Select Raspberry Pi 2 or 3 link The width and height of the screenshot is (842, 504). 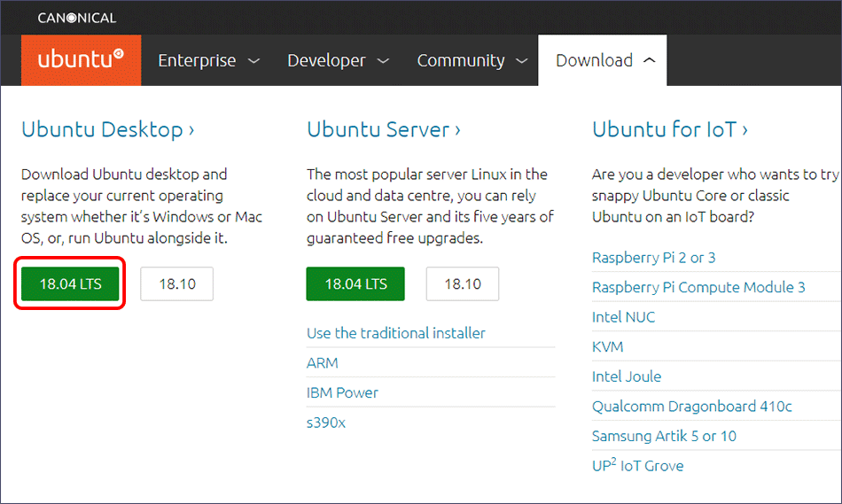click(653, 258)
